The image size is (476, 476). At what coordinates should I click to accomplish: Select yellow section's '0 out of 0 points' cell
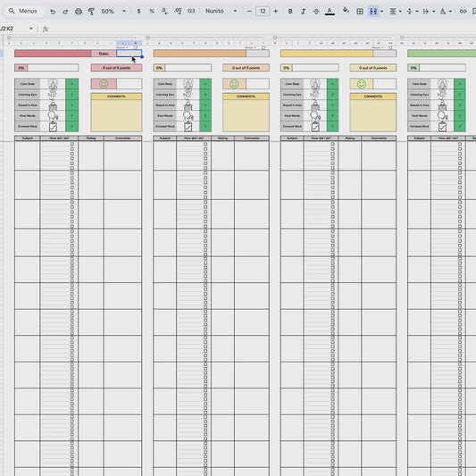[x=373, y=68]
